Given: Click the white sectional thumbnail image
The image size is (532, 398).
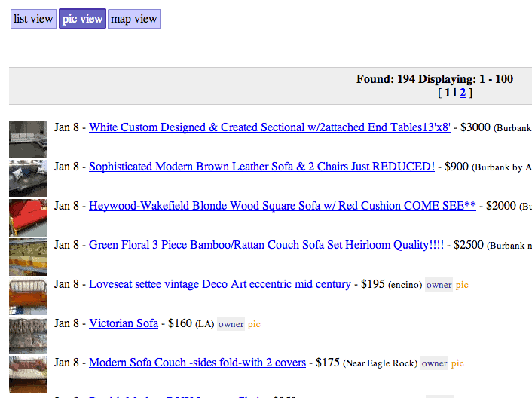Looking at the screenshot, I should 28,139.
